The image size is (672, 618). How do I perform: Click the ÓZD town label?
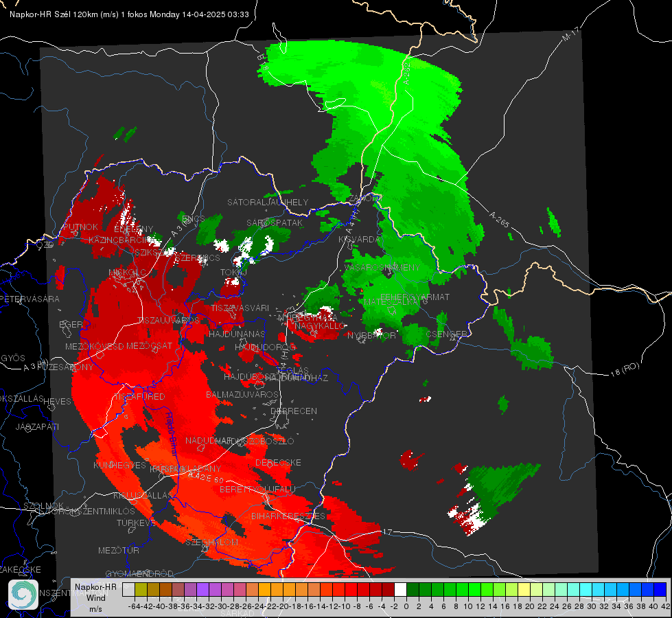pos(45,245)
